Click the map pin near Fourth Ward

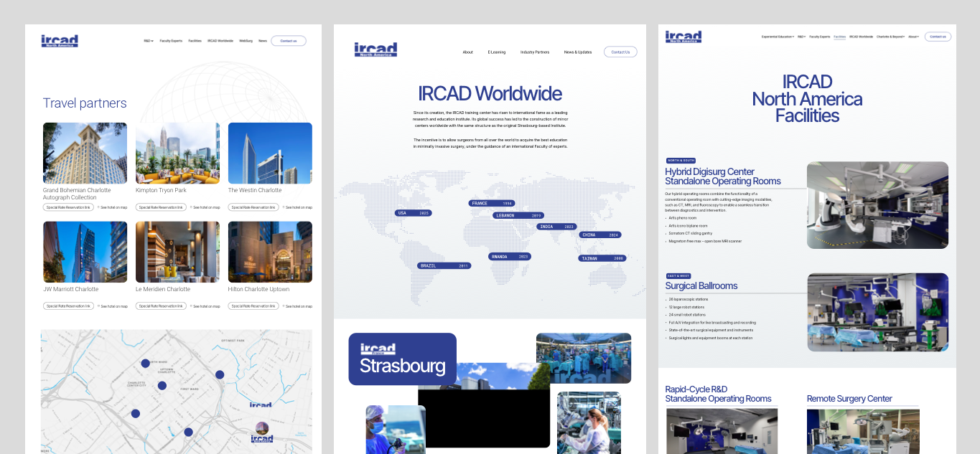pos(146,364)
